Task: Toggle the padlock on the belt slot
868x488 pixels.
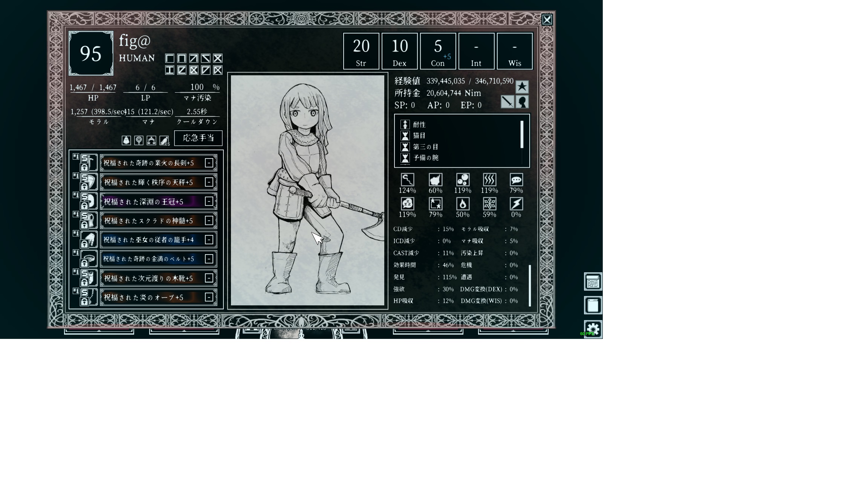Action: click(84, 263)
